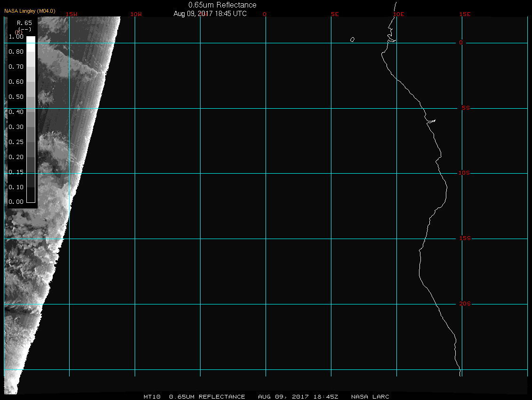Click the 0.80 colorbar scale label
This screenshot has height=400, width=532.
[x=16, y=52]
